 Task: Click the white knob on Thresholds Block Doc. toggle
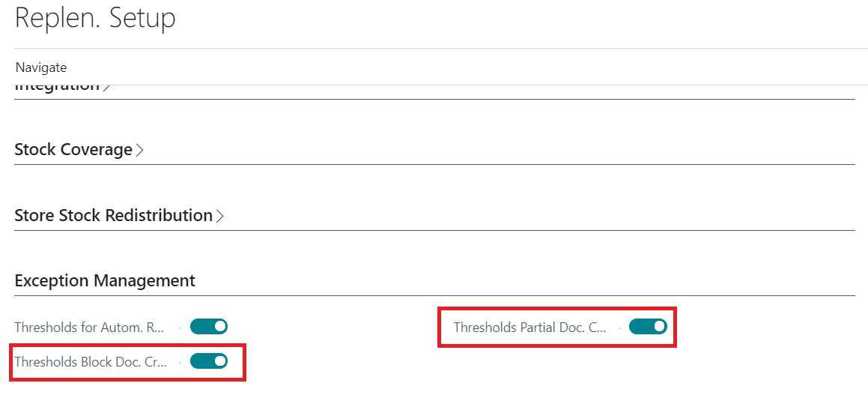[219, 361]
